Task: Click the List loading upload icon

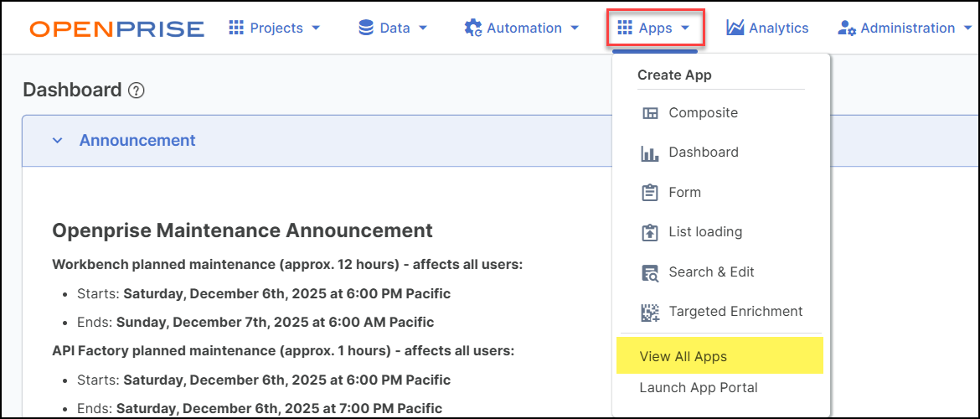Action: [x=650, y=233]
